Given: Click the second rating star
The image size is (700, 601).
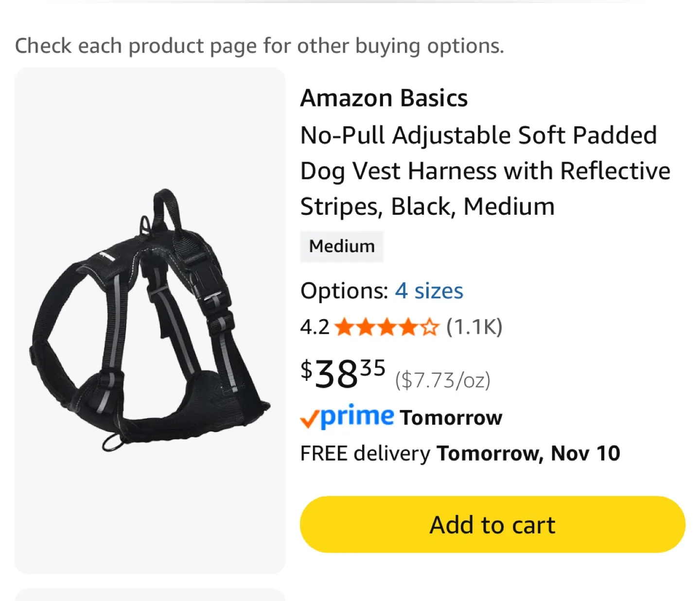Looking at the screenshot, I should pos(365,327).
